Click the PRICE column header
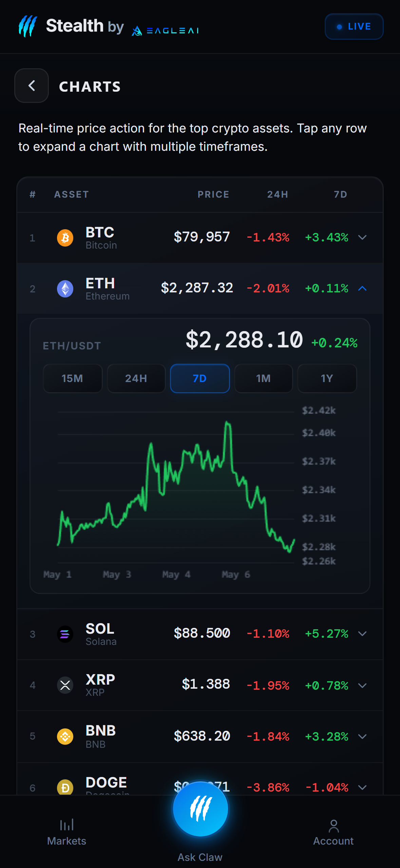Image resolution: width=400 pixels, height=868 pixels. point(213,194)
